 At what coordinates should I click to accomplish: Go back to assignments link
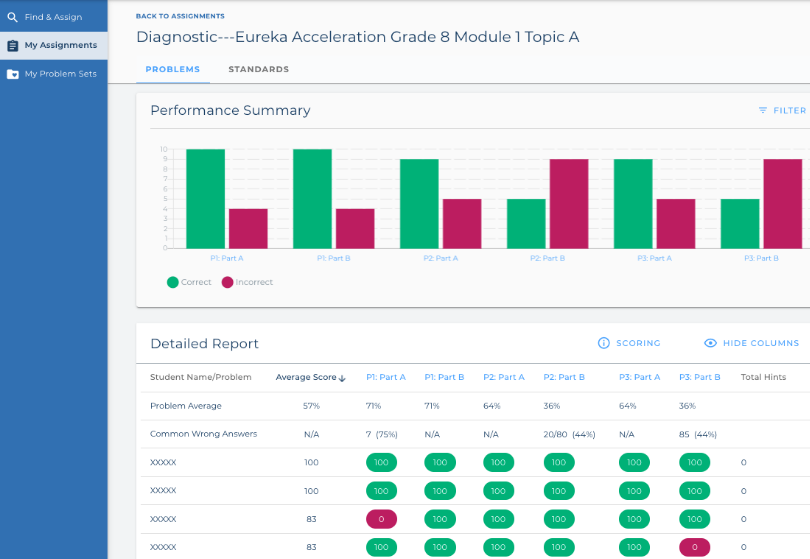[180, 16]
